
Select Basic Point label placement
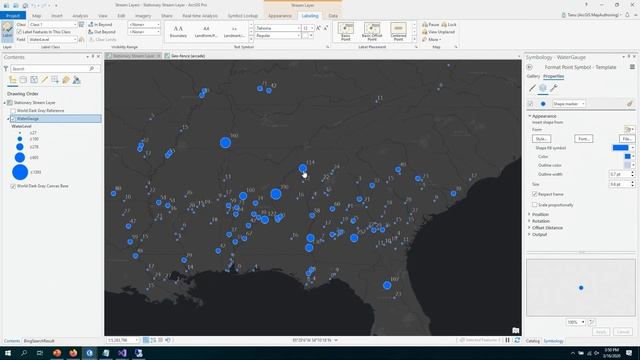click(x=346, y=32)
